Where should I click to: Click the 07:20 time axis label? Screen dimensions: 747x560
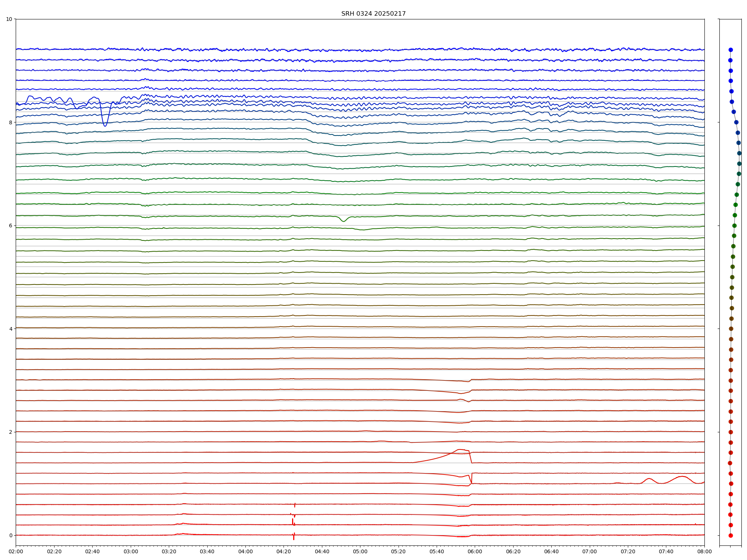coord(628,551)
